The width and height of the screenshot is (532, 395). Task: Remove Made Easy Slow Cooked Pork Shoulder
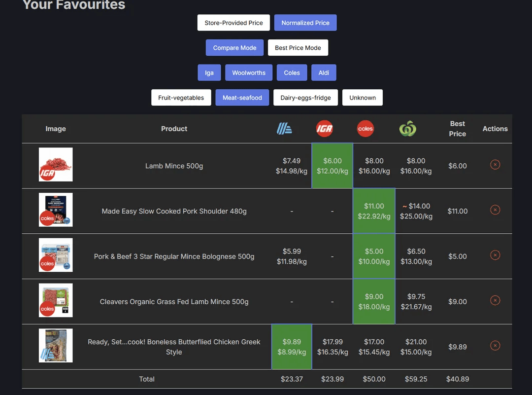pyautogui.click(x=495, y=210)
